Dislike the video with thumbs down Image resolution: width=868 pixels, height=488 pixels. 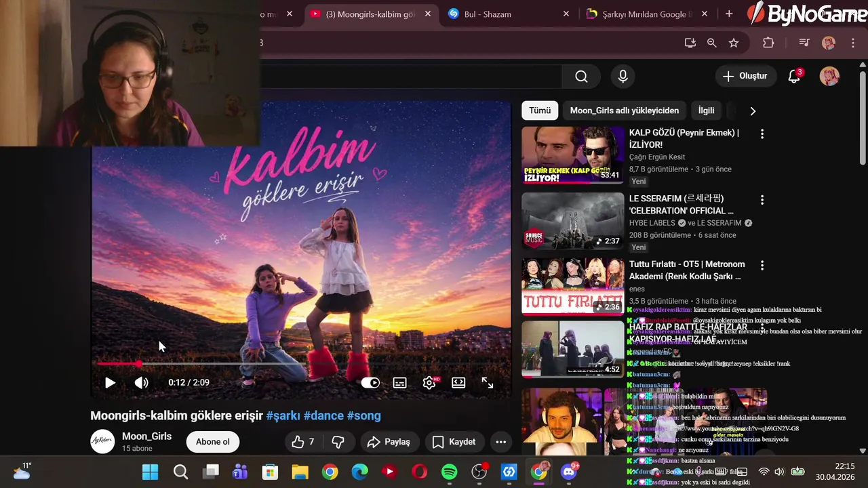(x=338, y=442)
